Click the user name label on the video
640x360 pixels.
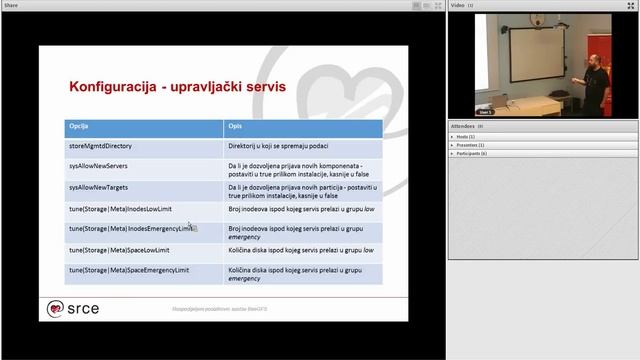click(x=485, y=112)
